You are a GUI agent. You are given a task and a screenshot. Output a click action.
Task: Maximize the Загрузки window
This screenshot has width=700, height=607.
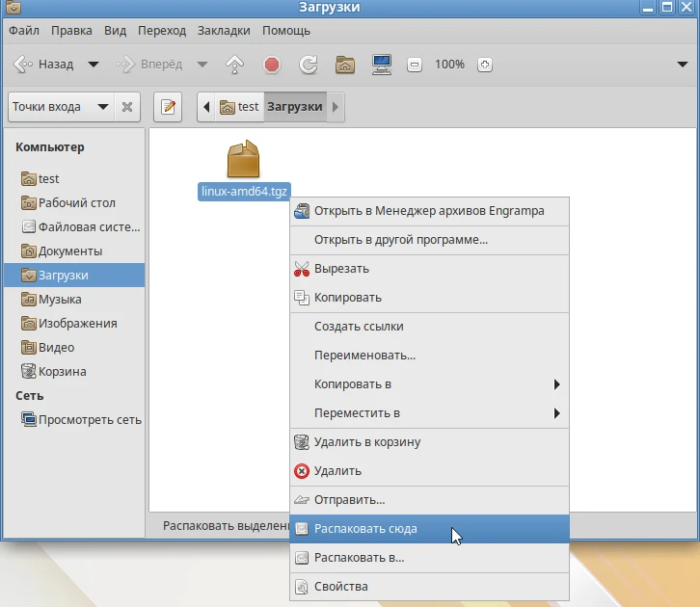pos(667,7)
